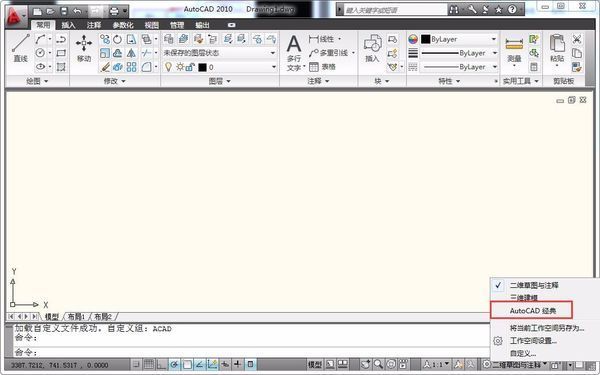Image resolution: width=600 pixels, height=375 pixels.
Task: Open the AutoCAD application menu button
Action: (x=16, y=16)
